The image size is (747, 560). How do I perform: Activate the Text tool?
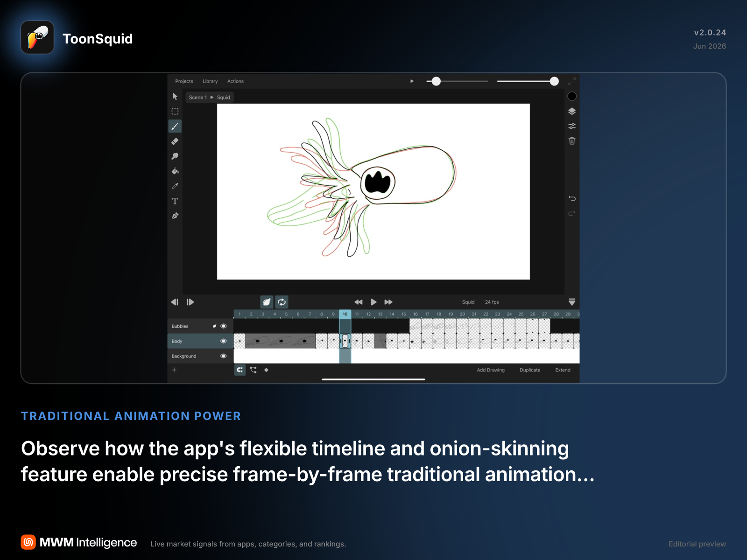[x=175, y=201]
